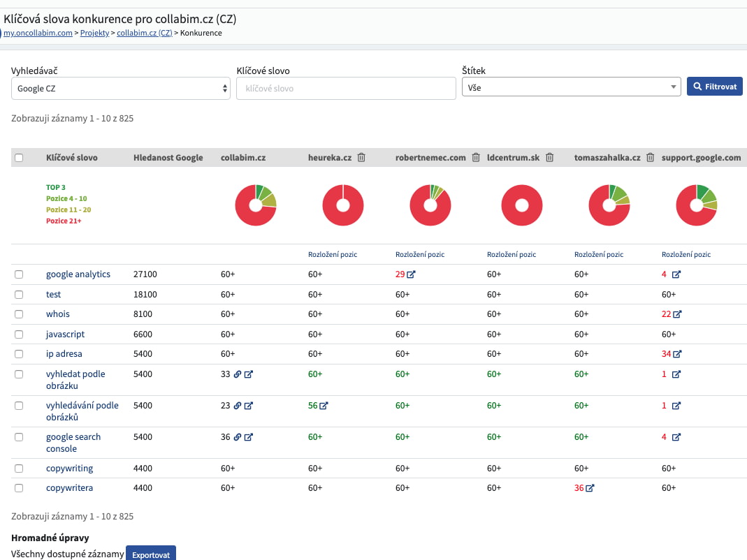Open Rozložení pozic for ldcentrum.sk
The image size is (747, 560).
coord(512,255)
